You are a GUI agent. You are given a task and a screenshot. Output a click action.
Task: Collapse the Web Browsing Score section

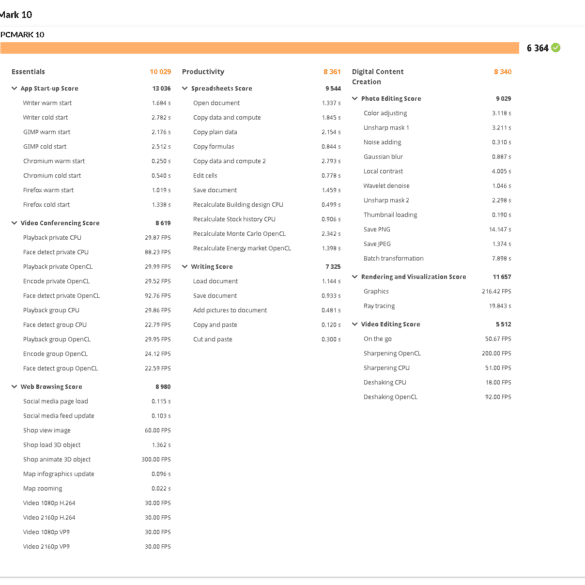(14, 387)
